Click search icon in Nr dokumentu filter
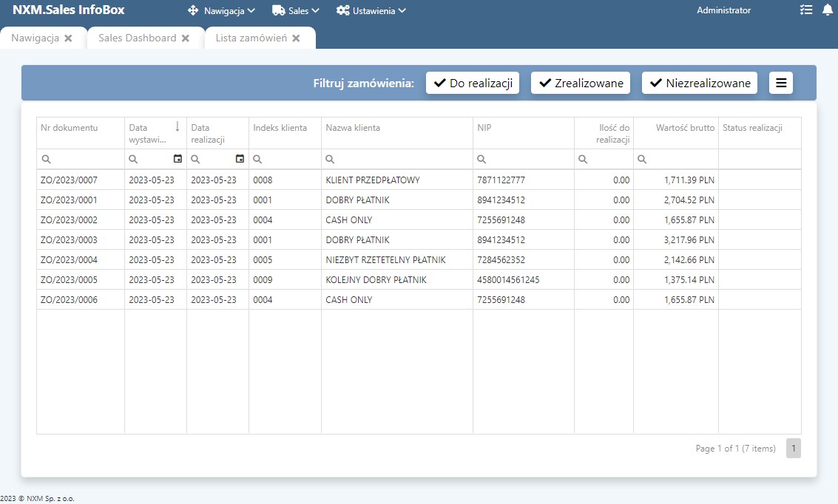The image size is (838, 504). point(46,159)
